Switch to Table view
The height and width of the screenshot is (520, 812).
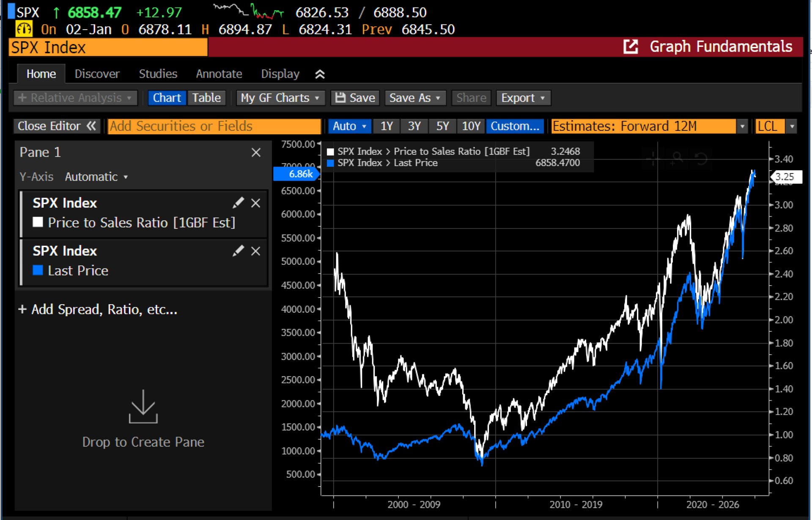pos(206,98)
